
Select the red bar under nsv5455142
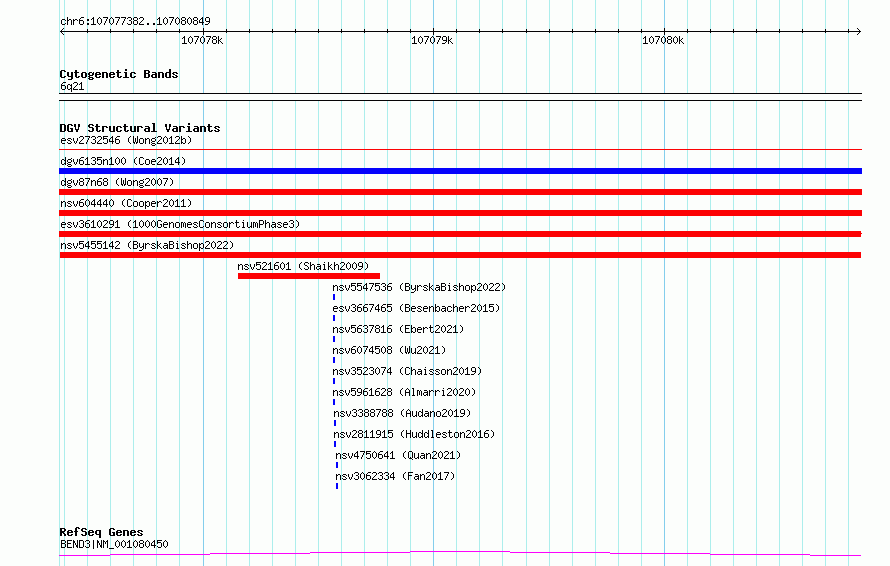(460, 255)
